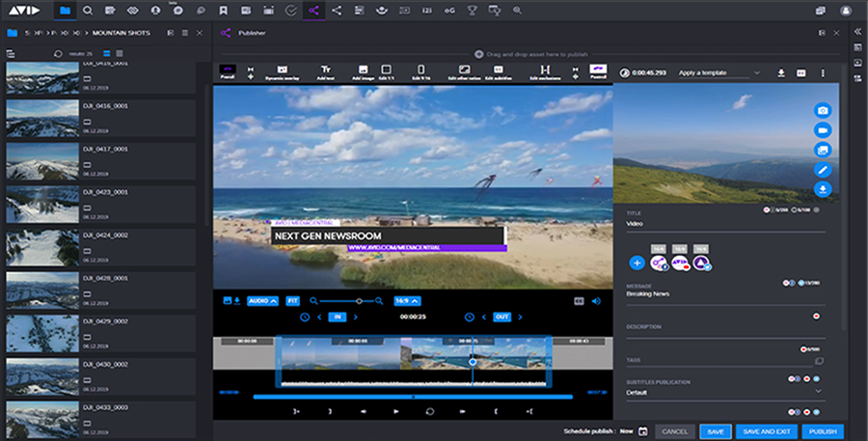Screen dimensions: 868x441
Task: Mute the player volume speaker icon
Action: [x=596, y=301]
